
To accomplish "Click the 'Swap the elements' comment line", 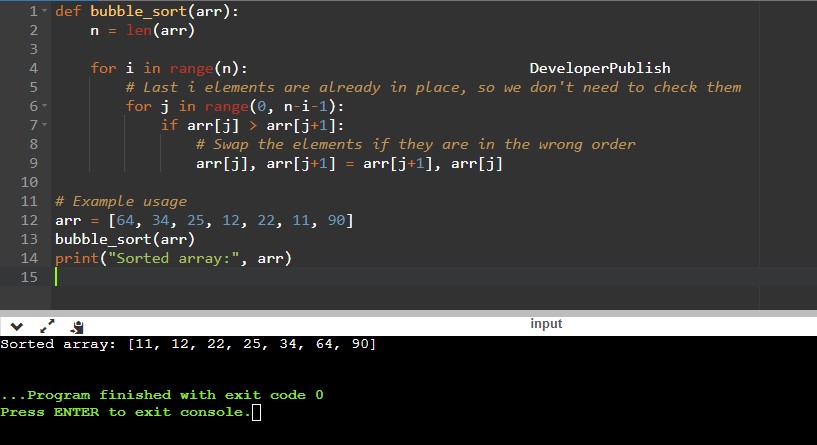I will (415, 144).
